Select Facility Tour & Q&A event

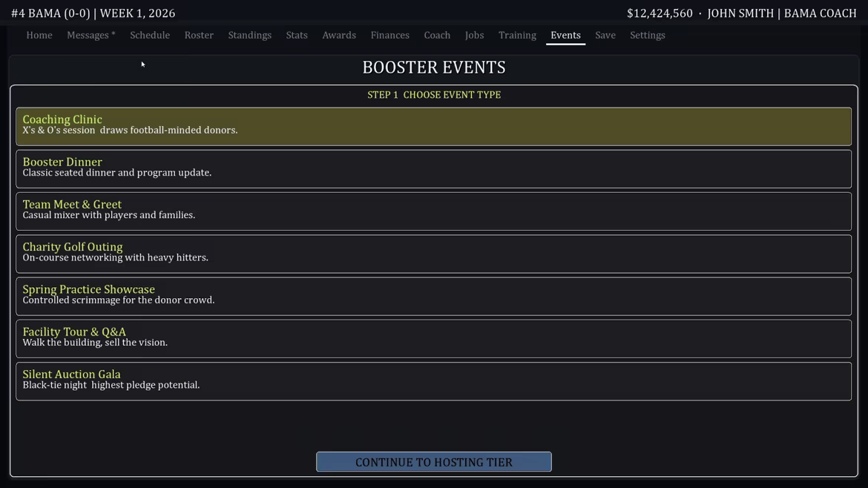coord(433,339)
